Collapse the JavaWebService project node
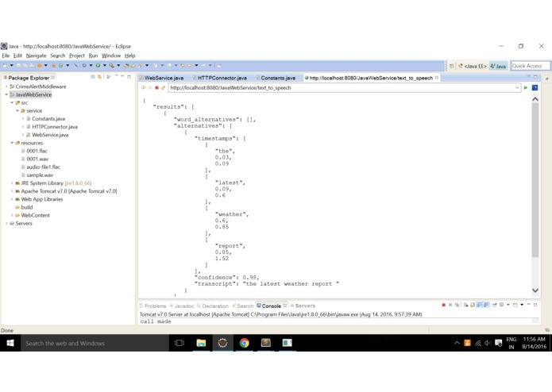 [x=6, y=94]
